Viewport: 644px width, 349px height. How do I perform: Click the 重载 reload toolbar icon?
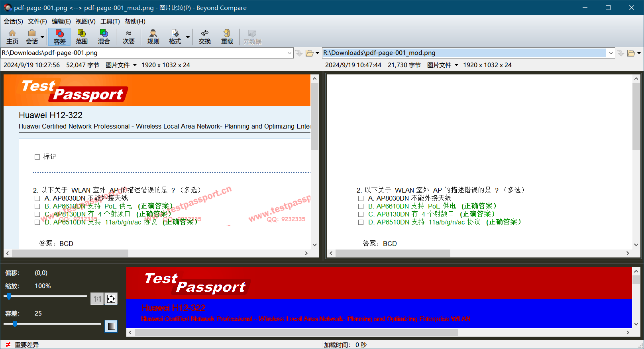coord(227,37)
